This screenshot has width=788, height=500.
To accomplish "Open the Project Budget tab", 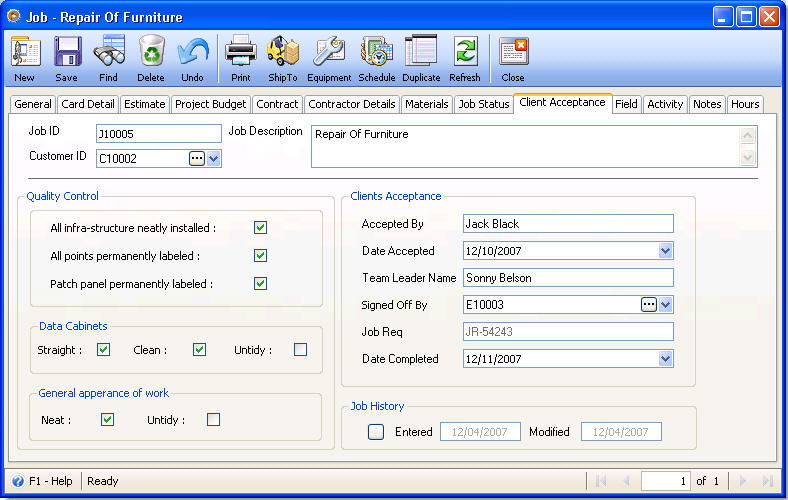I will point(211,105).
